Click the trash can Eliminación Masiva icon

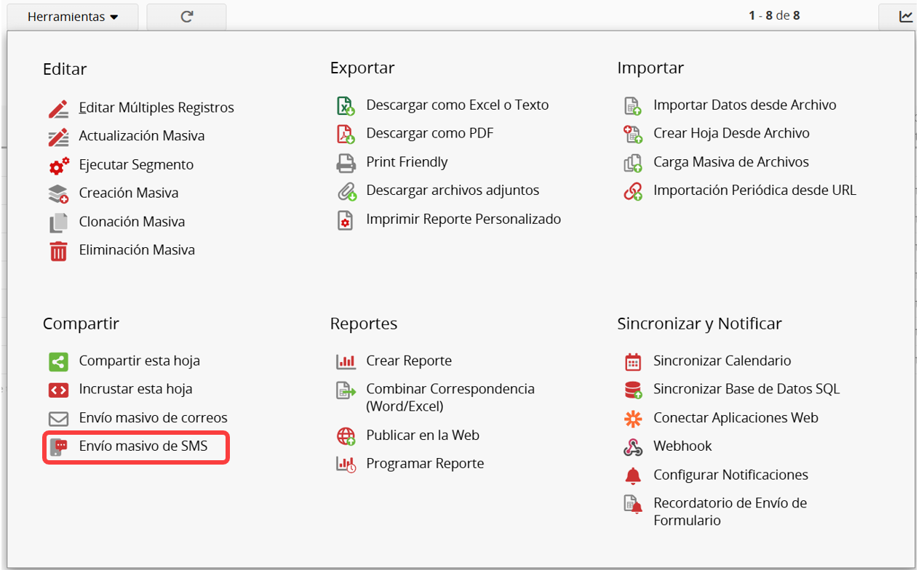coord(58,251)
